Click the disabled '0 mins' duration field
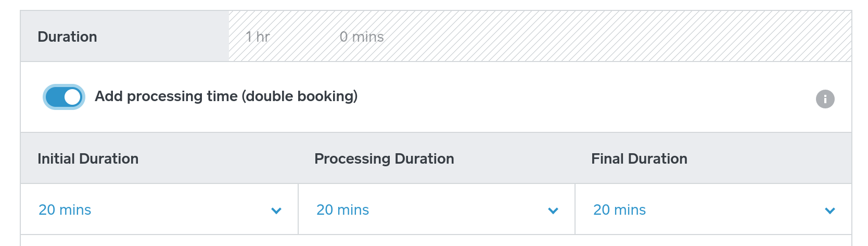Screen dimensions: 868x246 point(362,37)
